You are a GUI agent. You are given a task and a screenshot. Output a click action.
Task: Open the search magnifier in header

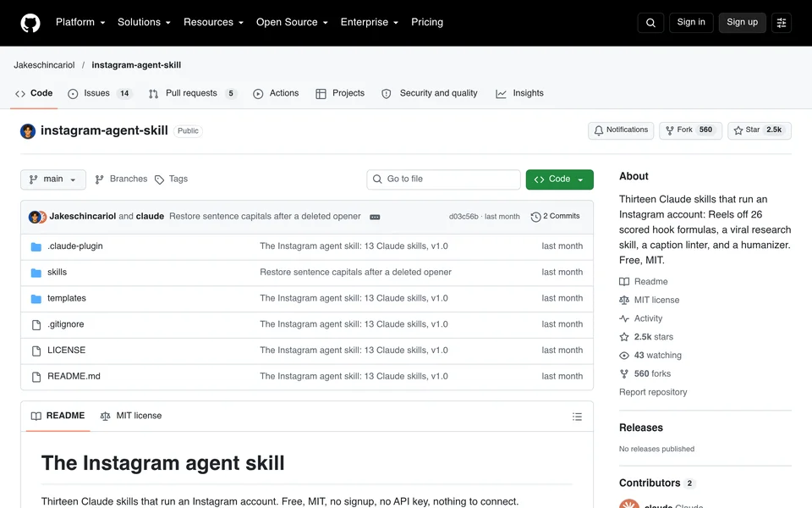click(650, 23)
